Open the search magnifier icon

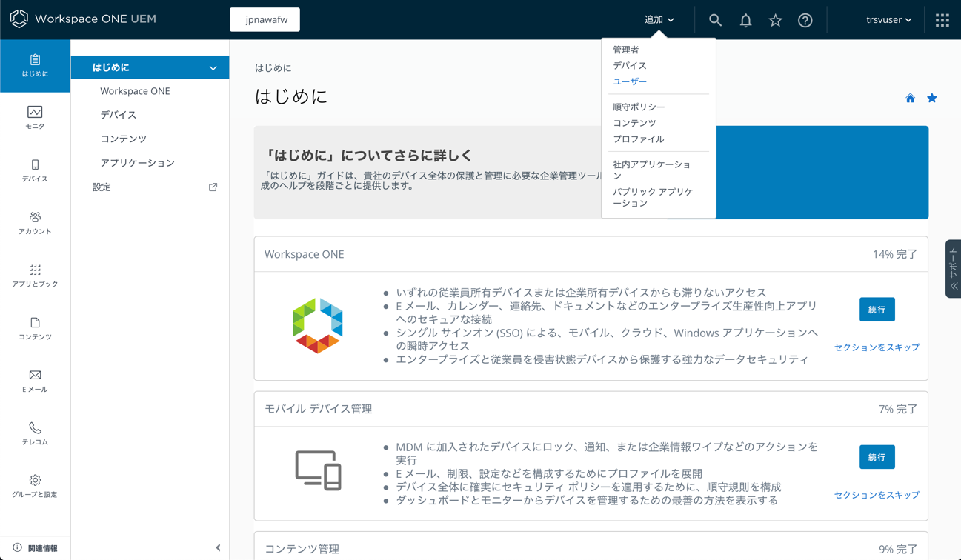pos(715,20)
